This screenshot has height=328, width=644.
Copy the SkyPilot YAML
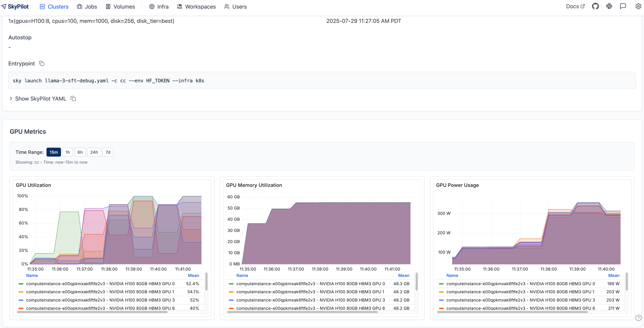click(73, 99)
